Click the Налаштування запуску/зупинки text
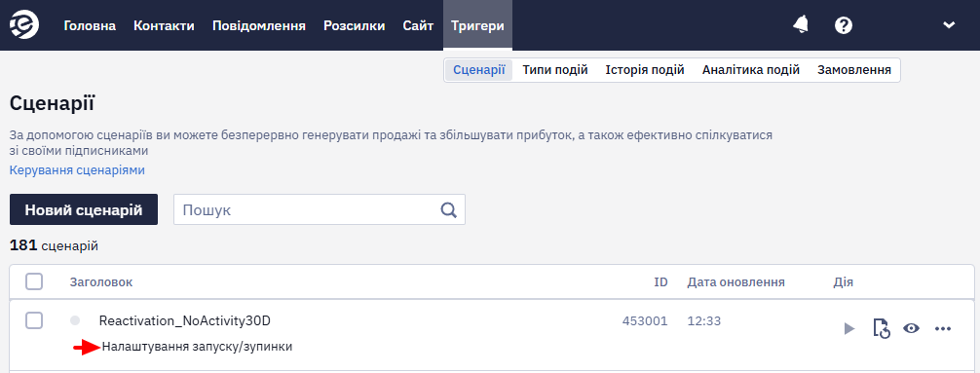The image size is (980, 373). (198, 347)
